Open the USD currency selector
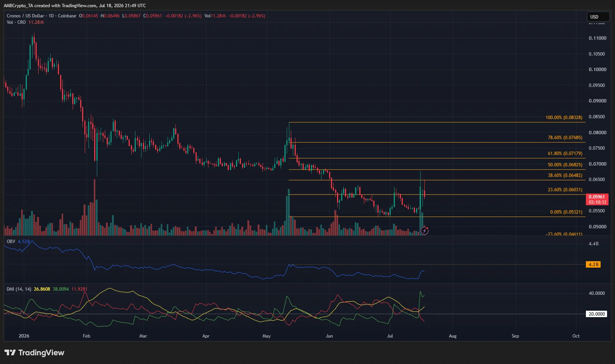Viewport: 615px width, 364px height. coord(598,17)
